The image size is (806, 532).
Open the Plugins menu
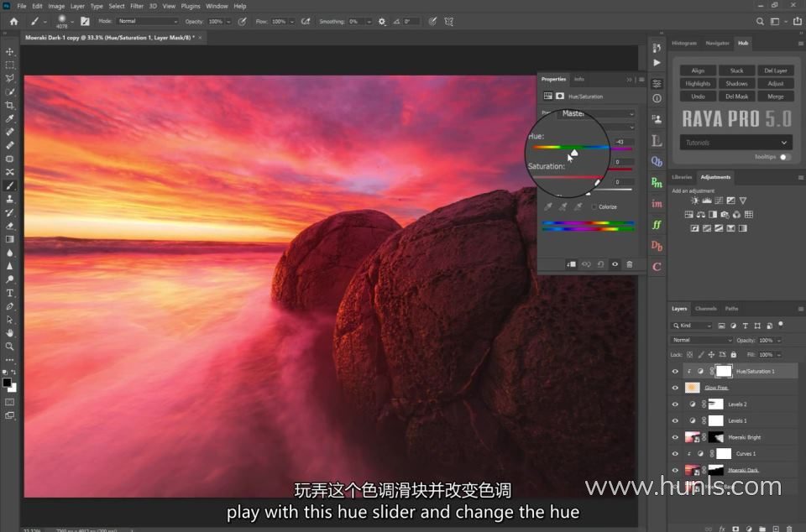pyautogui.click(x=191, y=6)
